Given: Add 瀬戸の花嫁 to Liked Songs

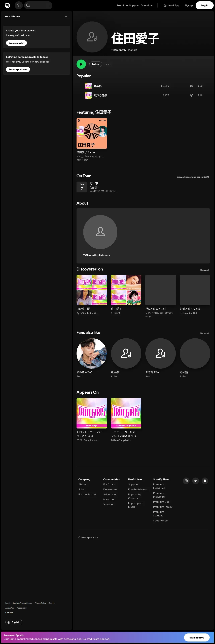Looking at the screenshot, I should [x=191, y=95].
